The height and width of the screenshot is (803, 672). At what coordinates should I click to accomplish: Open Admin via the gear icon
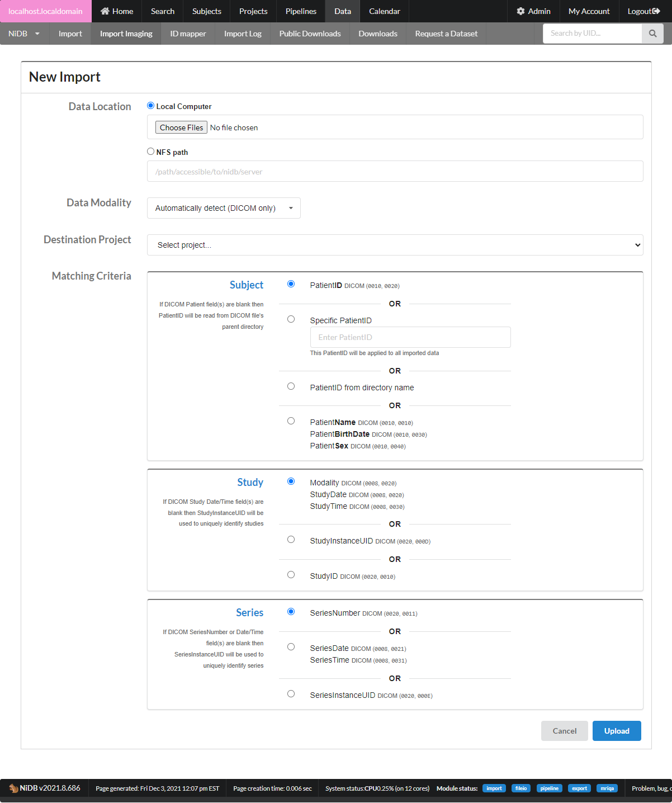[x=520, y=11]
